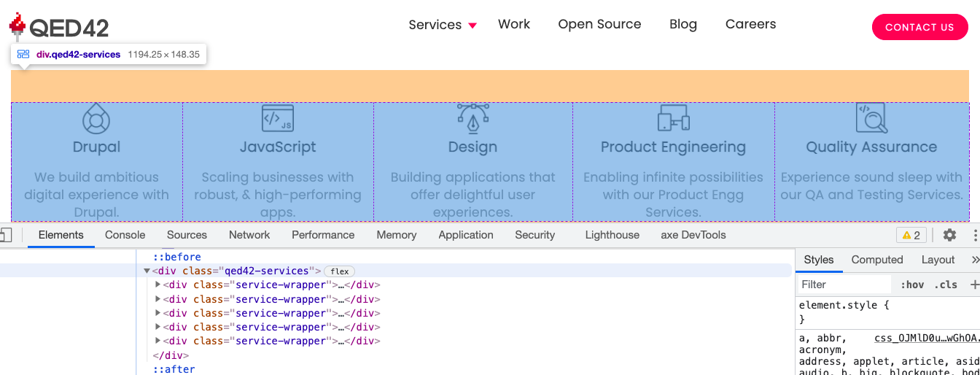Switch to the Elements tab

(x=61, y=235)
